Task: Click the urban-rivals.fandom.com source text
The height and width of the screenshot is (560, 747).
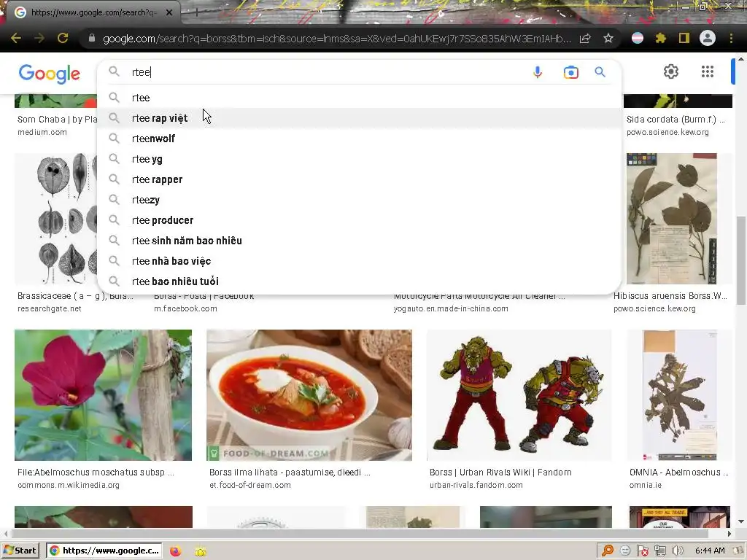Action: coord(476,485)
